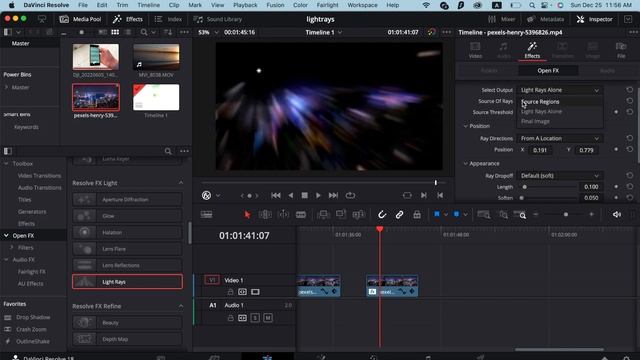Select the Trim Edit Mode tool
Viewport: 640px width, 360px height.
click(265, 215)
